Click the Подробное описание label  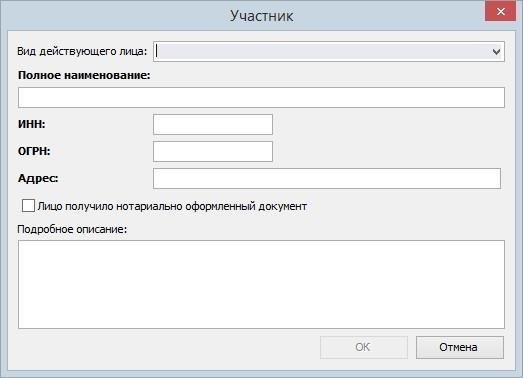click(x=72, y=229)
